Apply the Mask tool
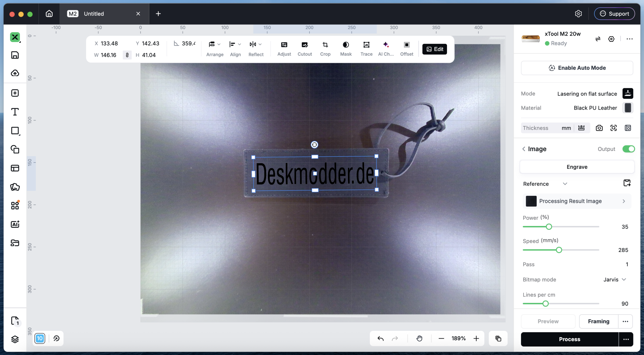Viewport: 644px width, 355px height. 346,49
